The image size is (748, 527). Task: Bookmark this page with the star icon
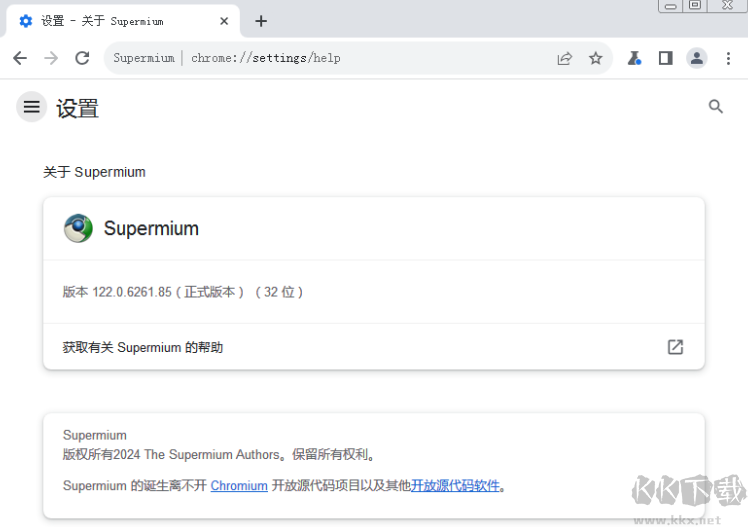[595, 58]
